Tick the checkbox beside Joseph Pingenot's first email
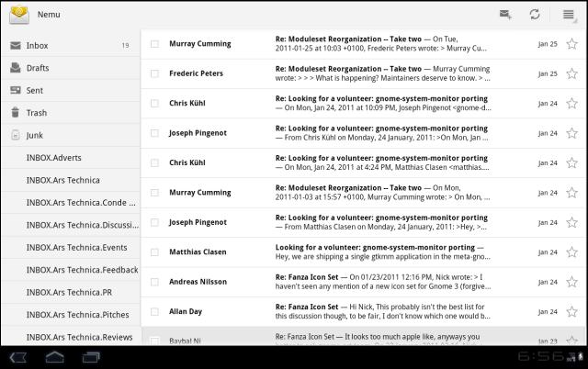 tap(154, 133)
